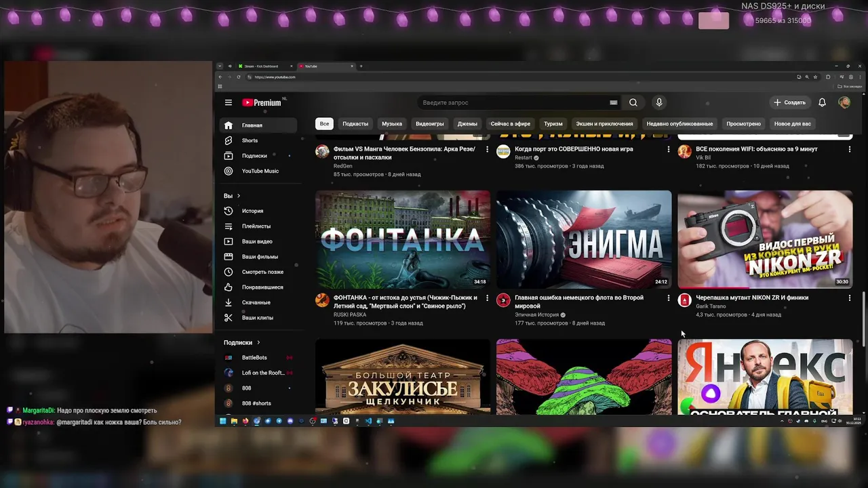Select the Просмотрено filter chip
This screenshot has height=488, width=868.
(744, 123)
